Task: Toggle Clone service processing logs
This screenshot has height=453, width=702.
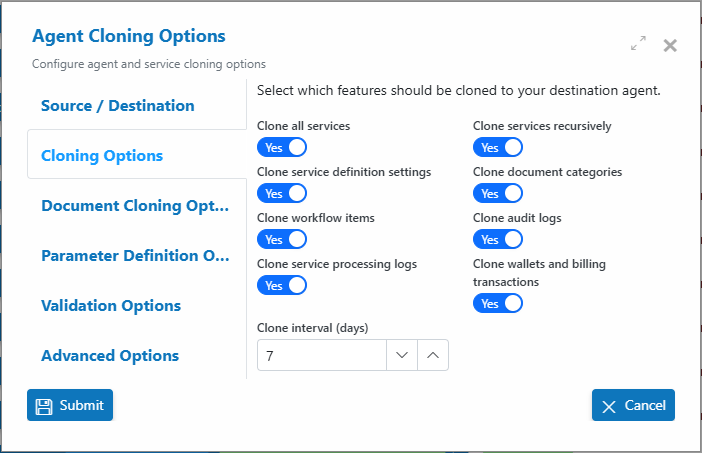Action: tap(282, 285)
